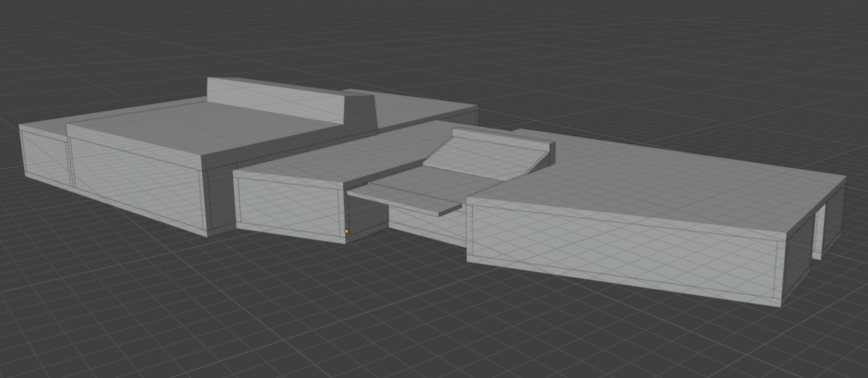Click empty grid floor in front of the model

point(353,317)
